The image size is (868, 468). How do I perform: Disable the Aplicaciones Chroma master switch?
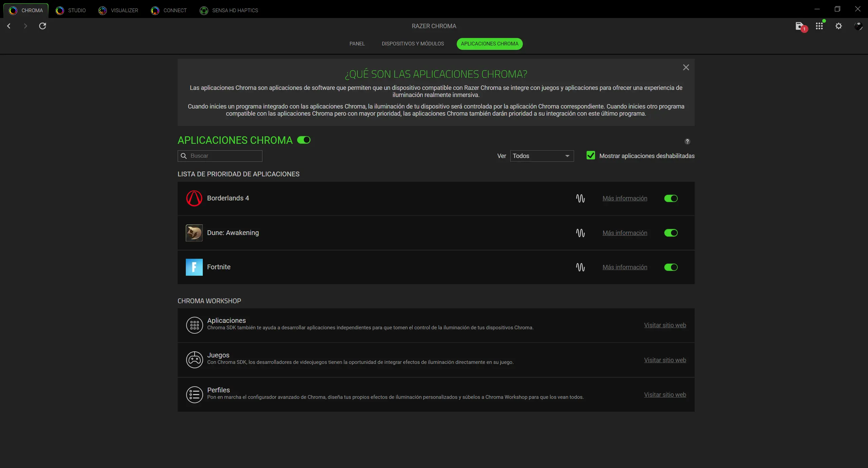303,140
